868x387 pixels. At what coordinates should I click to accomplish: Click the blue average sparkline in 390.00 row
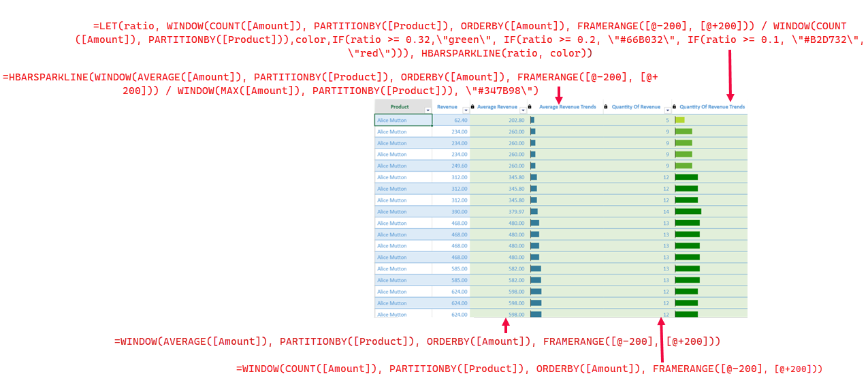534,211
